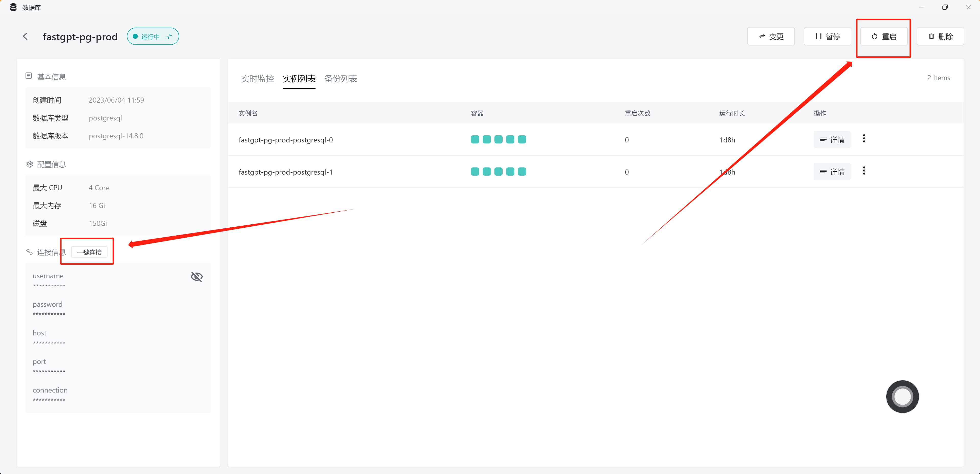Image resolution: width=980 pixels, height=474 pixels.
Task: Click the floating circular assistant button
Action: 902,397
